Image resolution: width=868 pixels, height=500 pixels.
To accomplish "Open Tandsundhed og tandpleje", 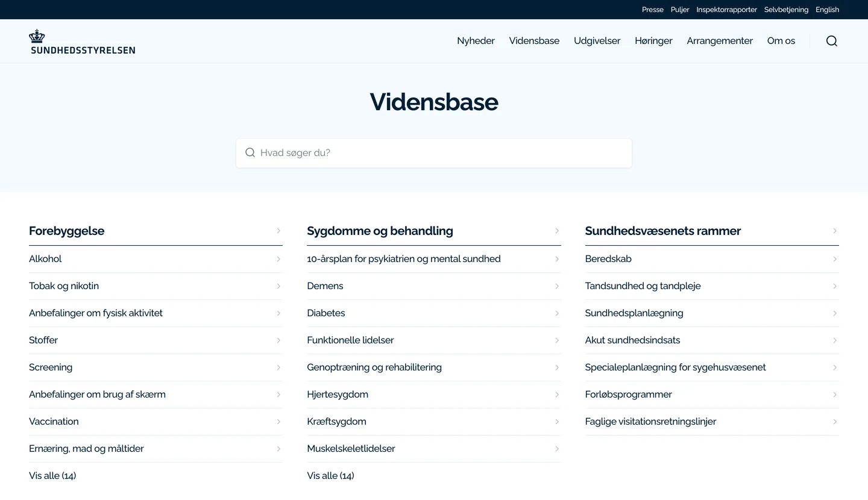I will 712,286.
